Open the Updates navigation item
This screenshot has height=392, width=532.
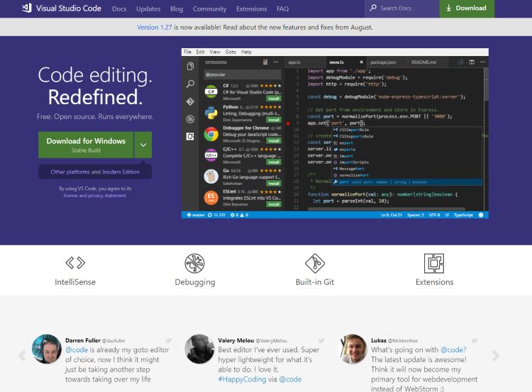point(148,9)
